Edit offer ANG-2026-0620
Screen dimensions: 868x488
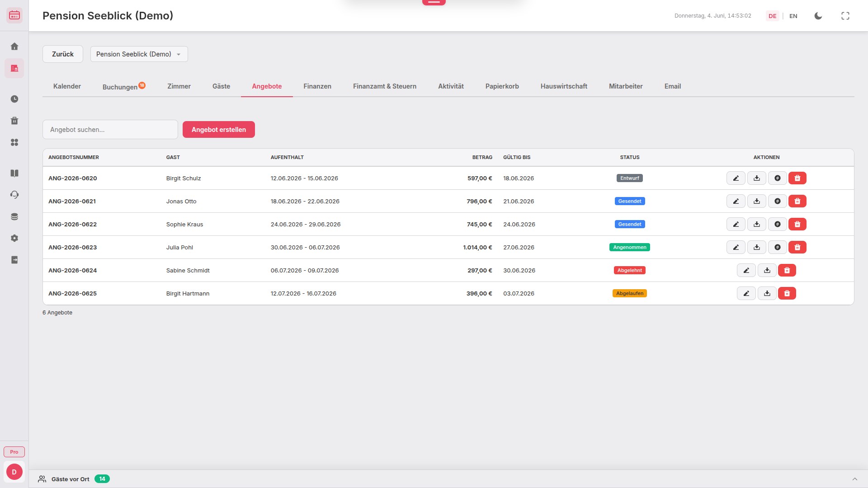pos(736,178)
